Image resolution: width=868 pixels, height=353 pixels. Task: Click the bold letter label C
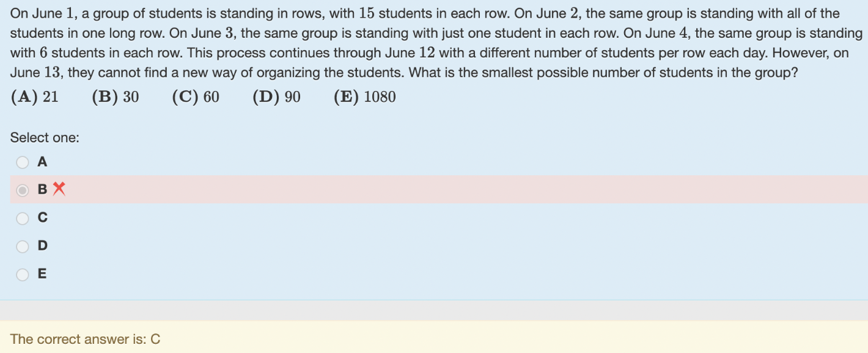click(x=42, y=217)
